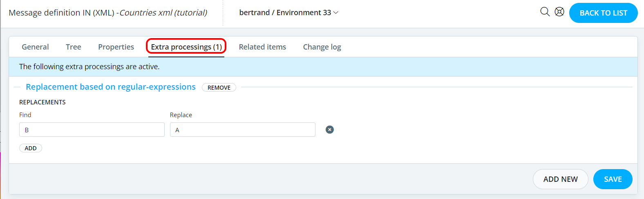View the Change log tab

(322, 47)
